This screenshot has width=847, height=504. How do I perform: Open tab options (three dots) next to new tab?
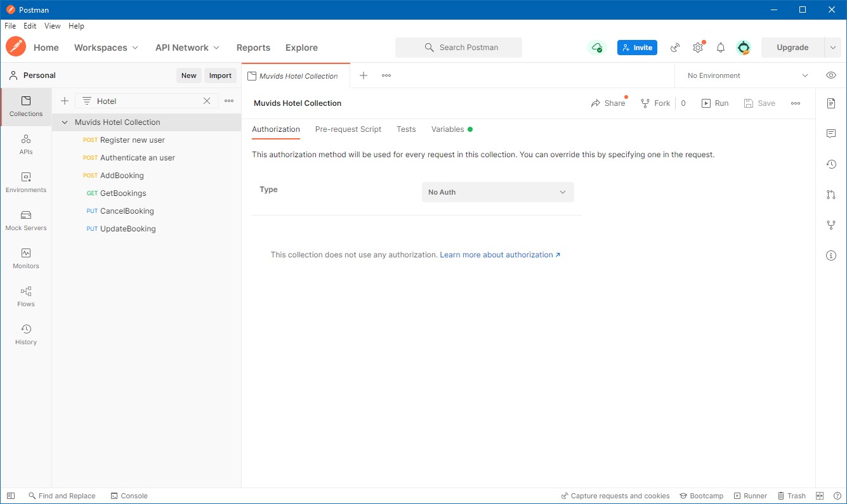tap(386, 75)
